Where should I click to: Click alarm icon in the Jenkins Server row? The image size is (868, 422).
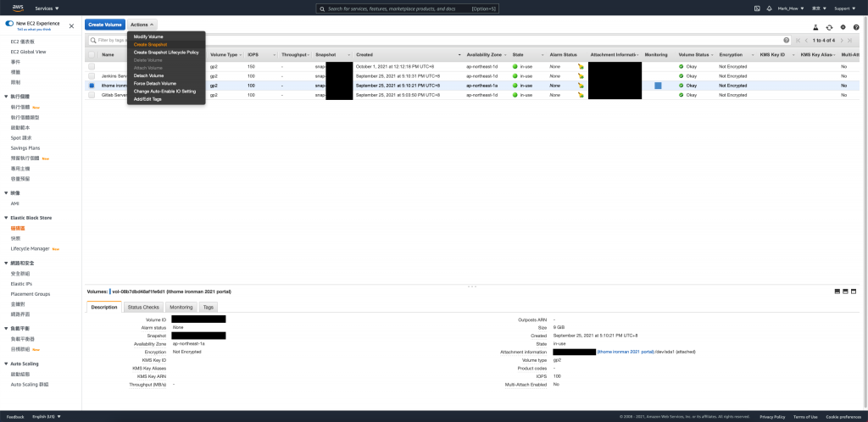(581, 75)
